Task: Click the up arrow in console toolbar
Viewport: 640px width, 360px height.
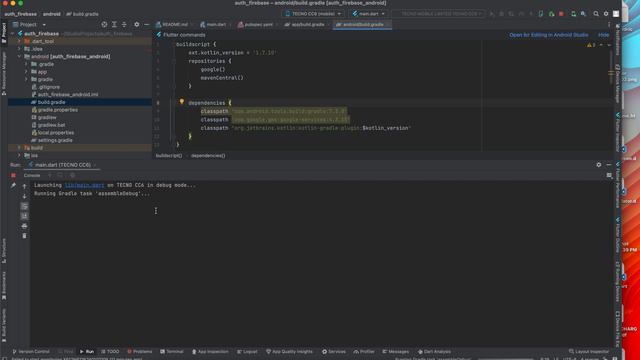Action: [24, 186]
